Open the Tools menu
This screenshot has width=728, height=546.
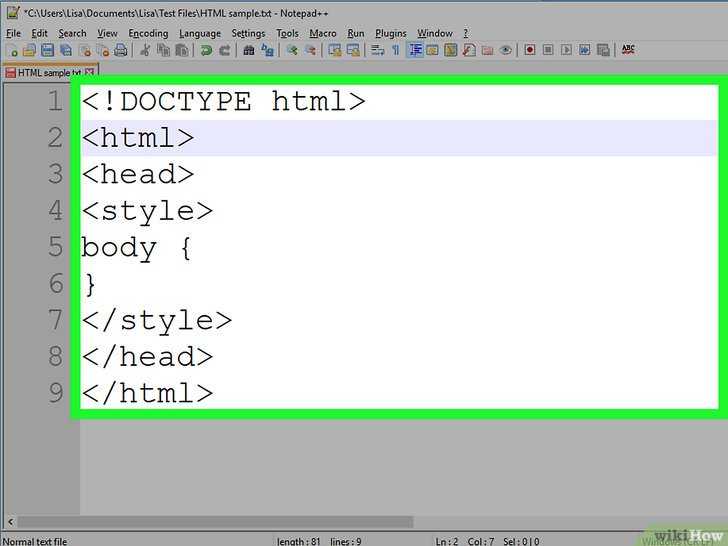[287, 33]
